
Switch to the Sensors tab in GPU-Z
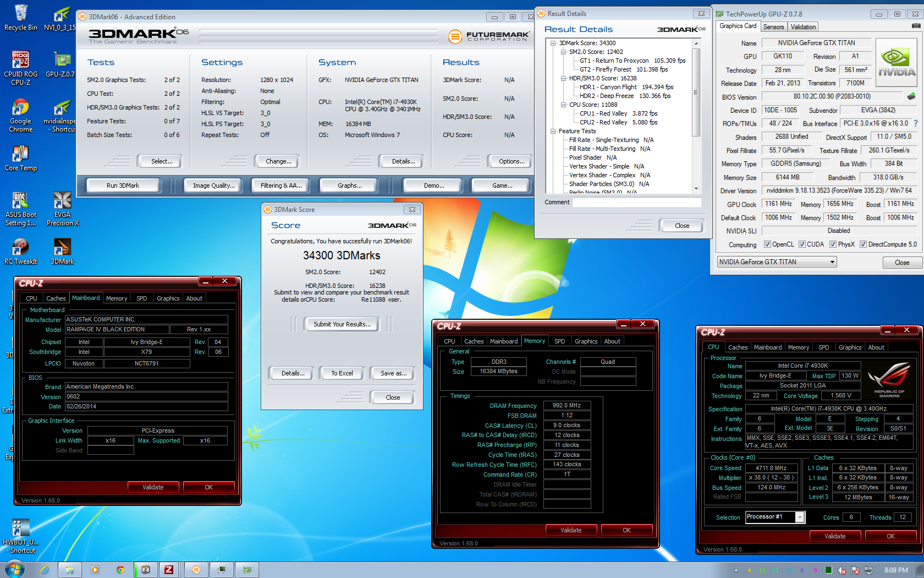point(773,26)
